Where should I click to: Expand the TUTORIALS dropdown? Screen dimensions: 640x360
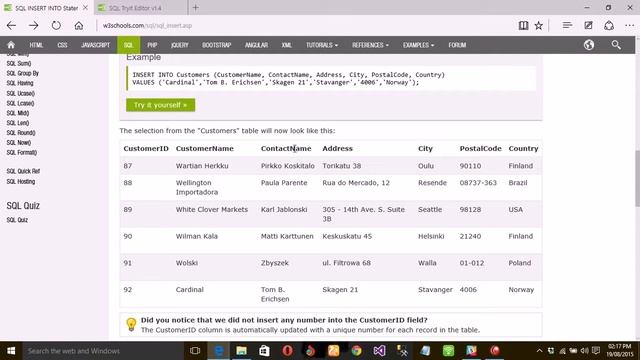click(x=322, y=45)
